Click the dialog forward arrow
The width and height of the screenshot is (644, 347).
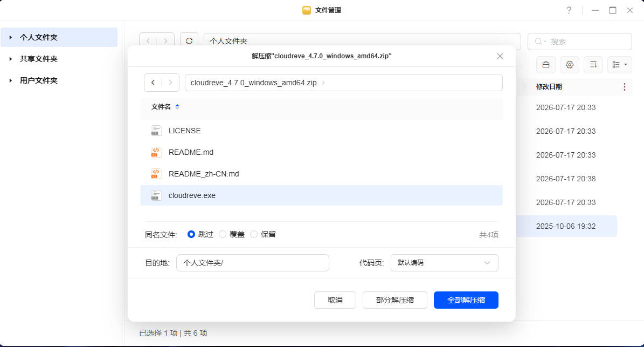coord(170,83)
